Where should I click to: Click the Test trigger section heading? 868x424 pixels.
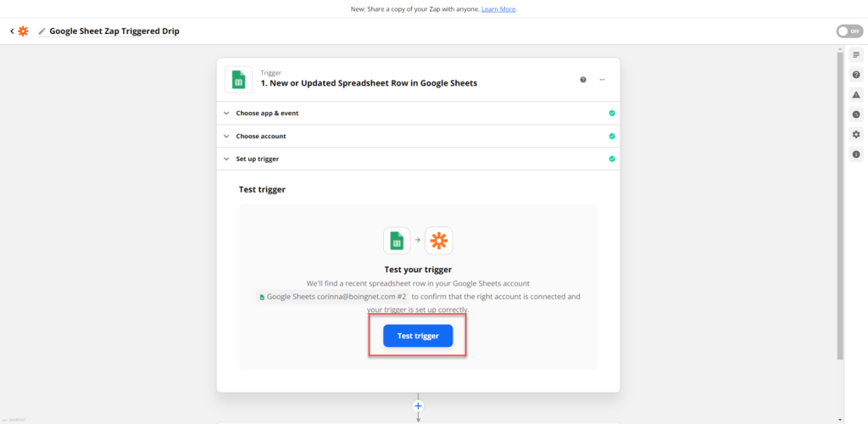[x=262, y=190]
